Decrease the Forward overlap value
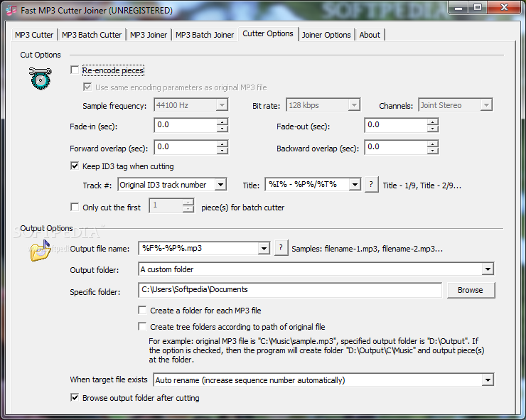The height and width of the screenshot is (420, 526). click(x=222, y=151)
